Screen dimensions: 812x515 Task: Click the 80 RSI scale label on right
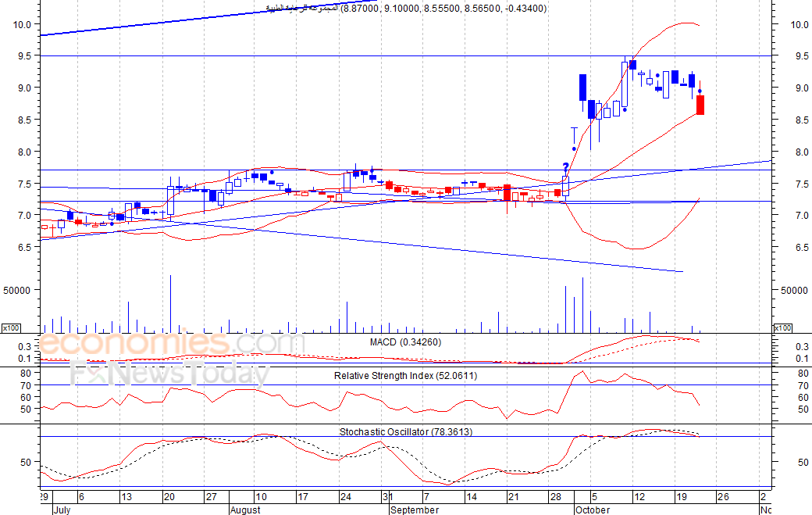[803, 374]
